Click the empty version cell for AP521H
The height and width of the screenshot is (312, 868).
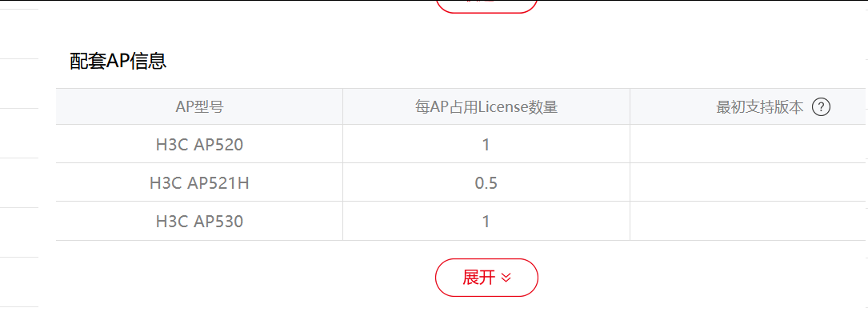click(x=749, y=182)
